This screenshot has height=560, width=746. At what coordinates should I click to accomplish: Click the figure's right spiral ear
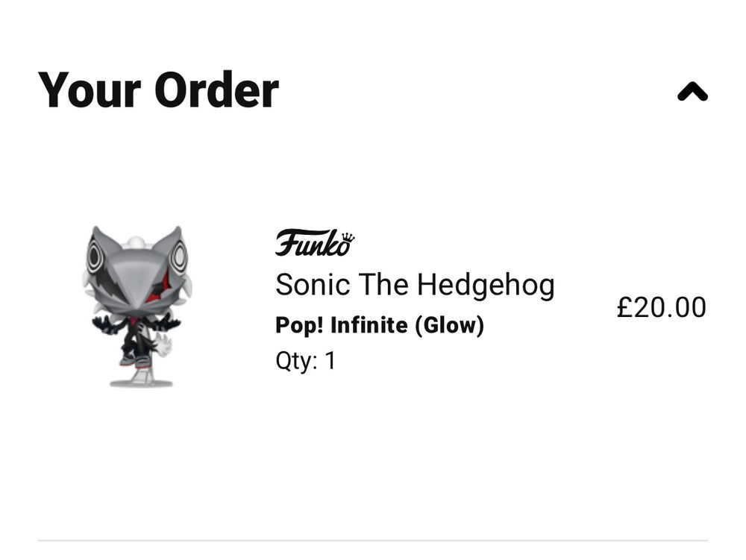point(179,257)
